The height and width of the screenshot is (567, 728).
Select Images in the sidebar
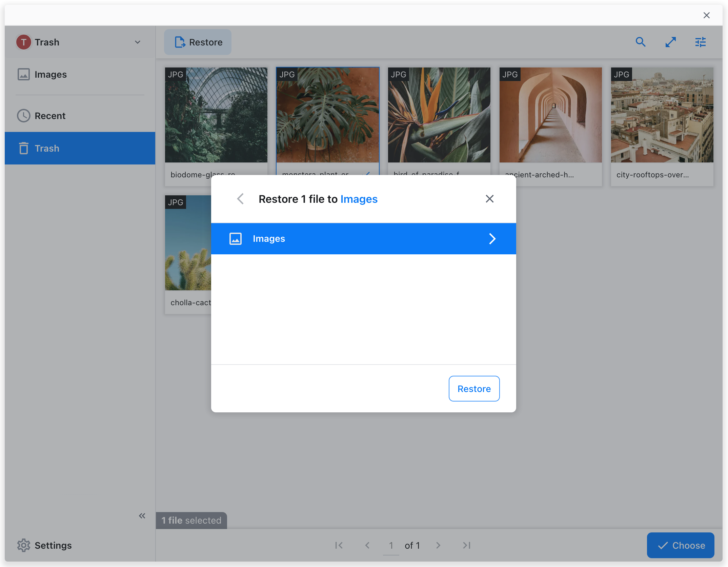coord(50,74)
